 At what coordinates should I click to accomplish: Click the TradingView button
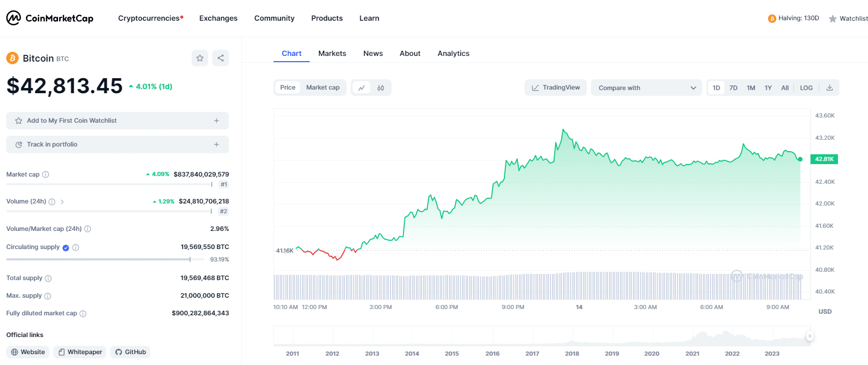coord(556,87)
